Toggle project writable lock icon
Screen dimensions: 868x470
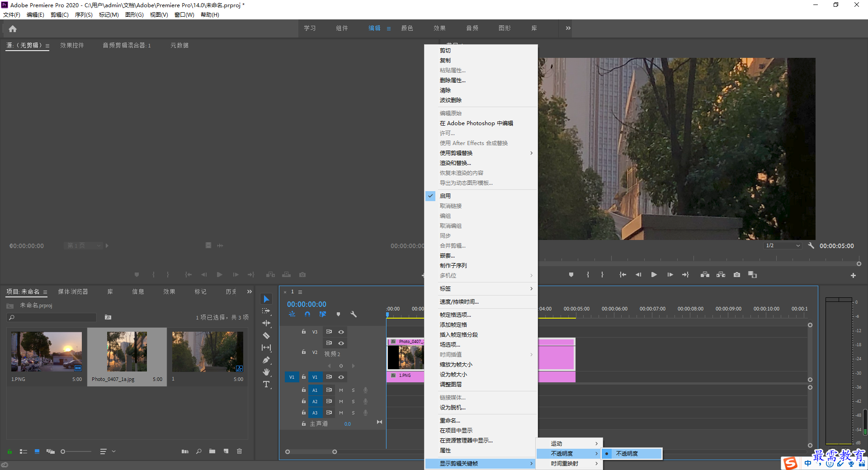[9, 451]
